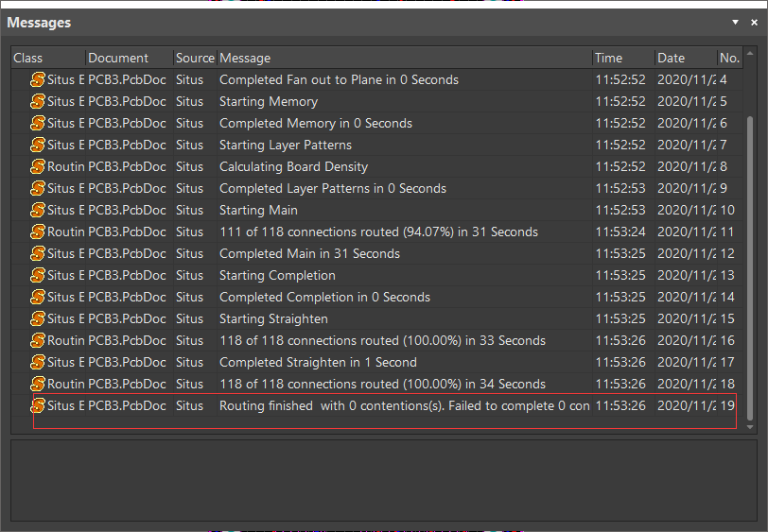Click icon in Completed Layer Patterns row
The width and height of the screenshot is (768, 532).
point(38,188)
